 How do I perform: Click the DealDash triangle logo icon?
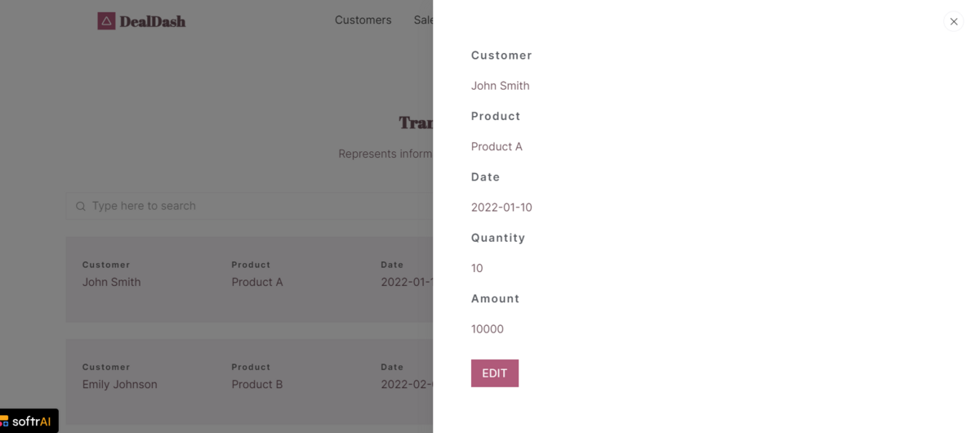[x=106, y=21]
